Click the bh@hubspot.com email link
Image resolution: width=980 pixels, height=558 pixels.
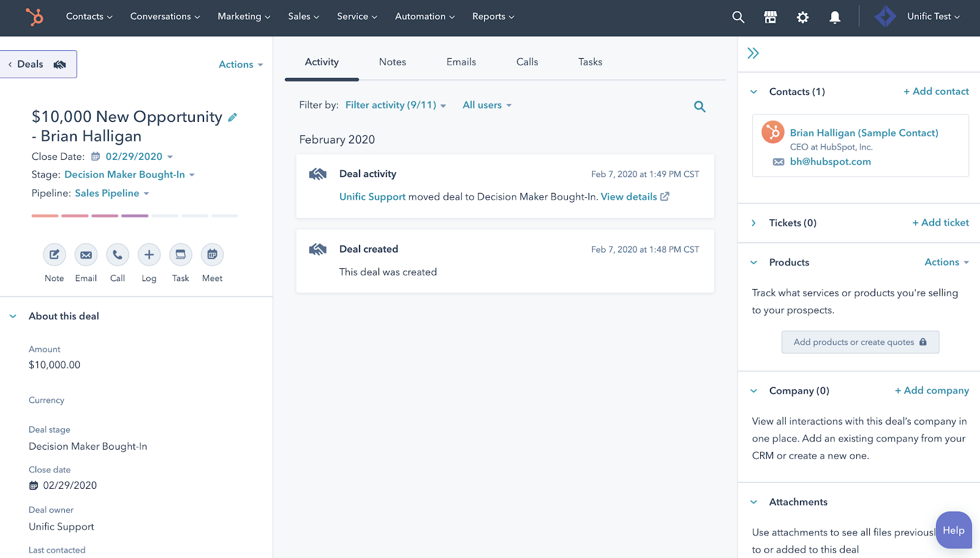click(x=831, y=162)
